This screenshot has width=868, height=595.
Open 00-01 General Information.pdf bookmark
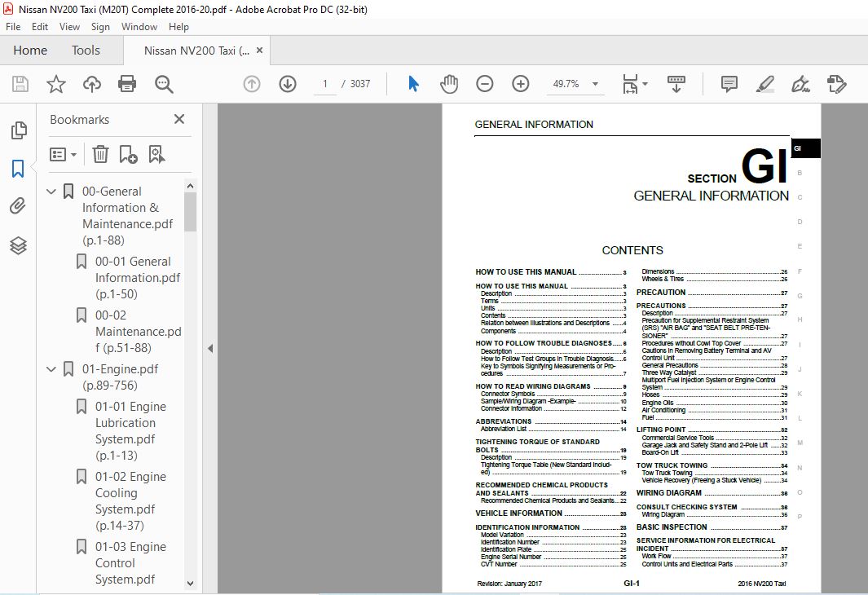[x=137, y=278]
